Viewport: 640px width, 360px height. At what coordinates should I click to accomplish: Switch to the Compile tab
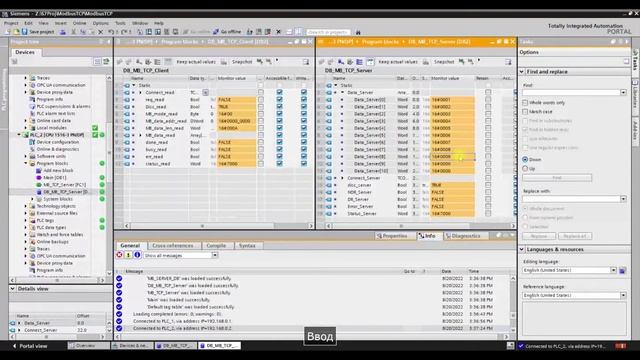(x=216, y=245)
